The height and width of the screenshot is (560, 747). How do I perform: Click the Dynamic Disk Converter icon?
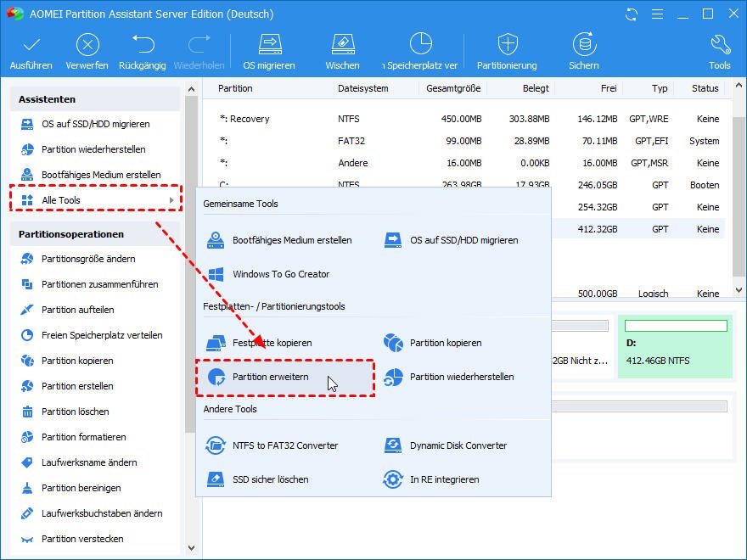[393, 445]
